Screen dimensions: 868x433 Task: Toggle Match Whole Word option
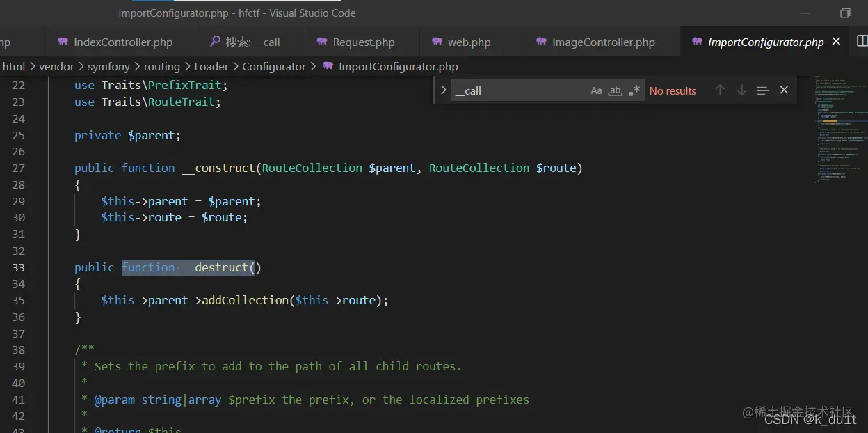coord(615,90)
